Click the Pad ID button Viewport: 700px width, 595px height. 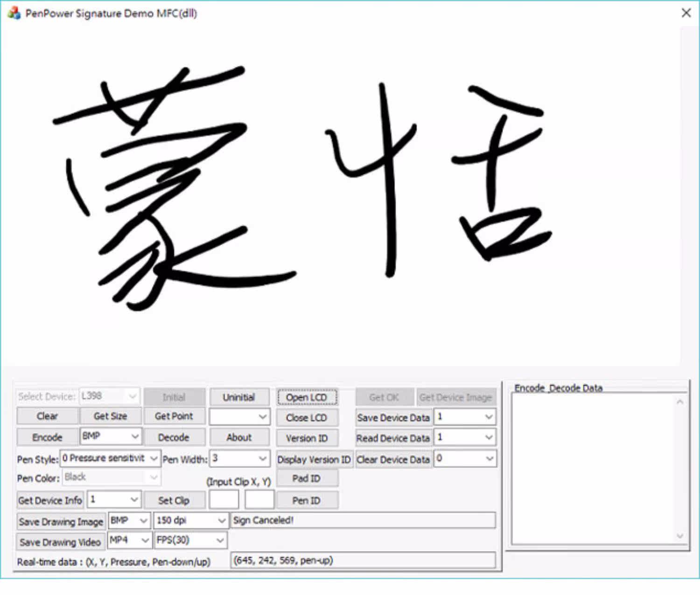click(x=307, y=479)
